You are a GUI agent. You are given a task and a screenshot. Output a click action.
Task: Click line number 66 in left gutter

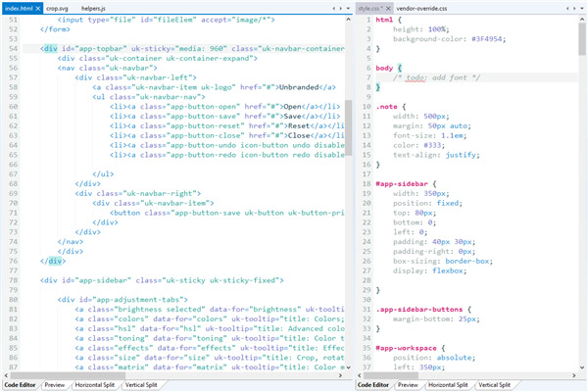pos(13,165)
